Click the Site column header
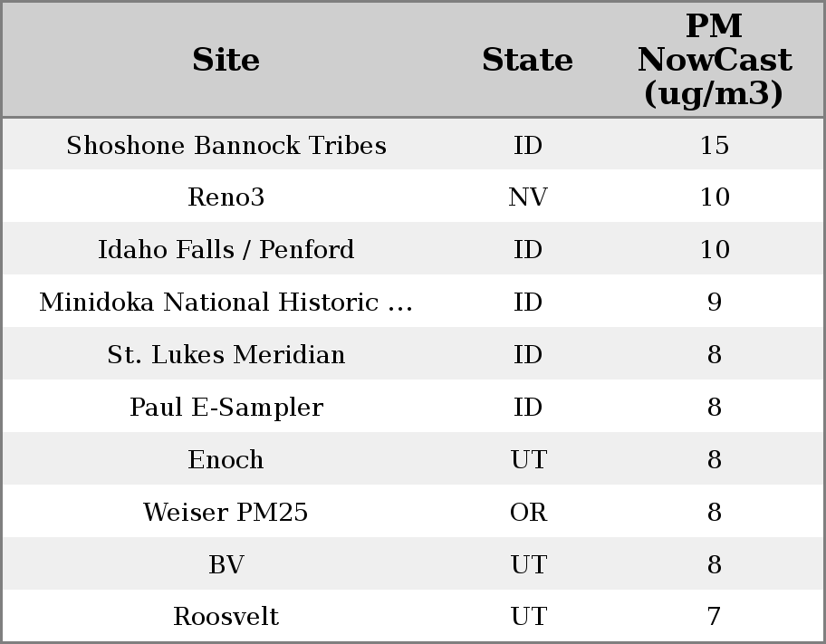The image size is (826, 644). coord(226,60)
